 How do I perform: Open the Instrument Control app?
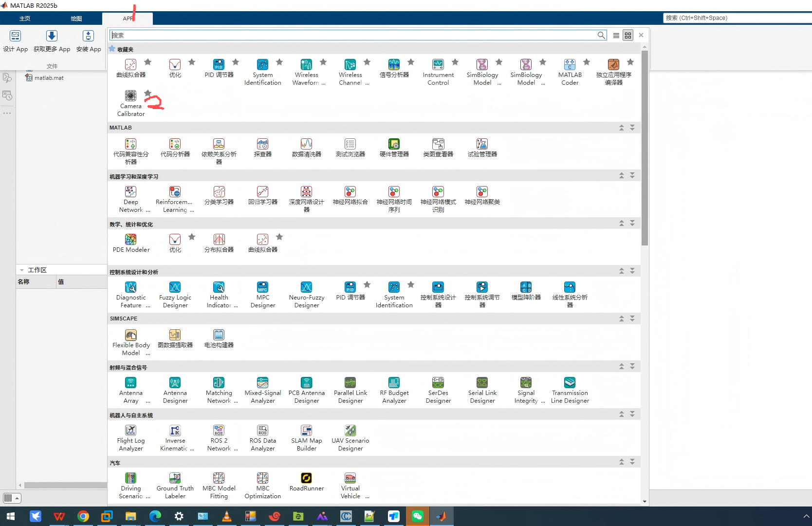[438, 72]
